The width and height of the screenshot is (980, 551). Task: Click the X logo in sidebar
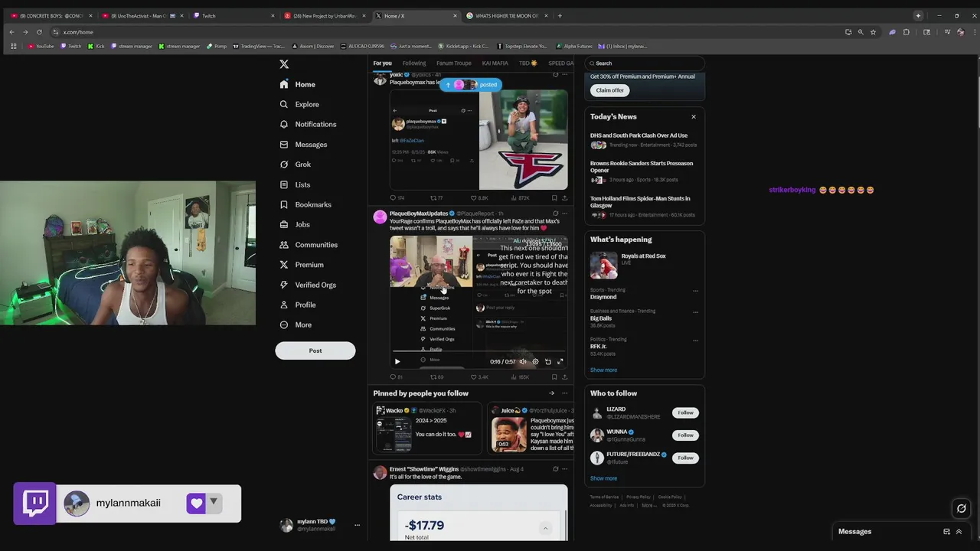click(284, 64)
